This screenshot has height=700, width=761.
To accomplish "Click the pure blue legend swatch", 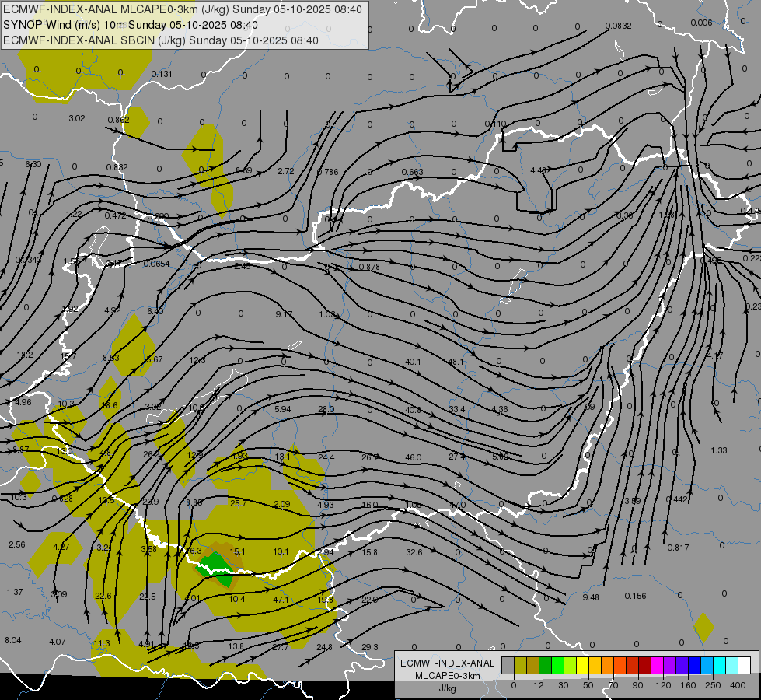I will coord(695,666).
